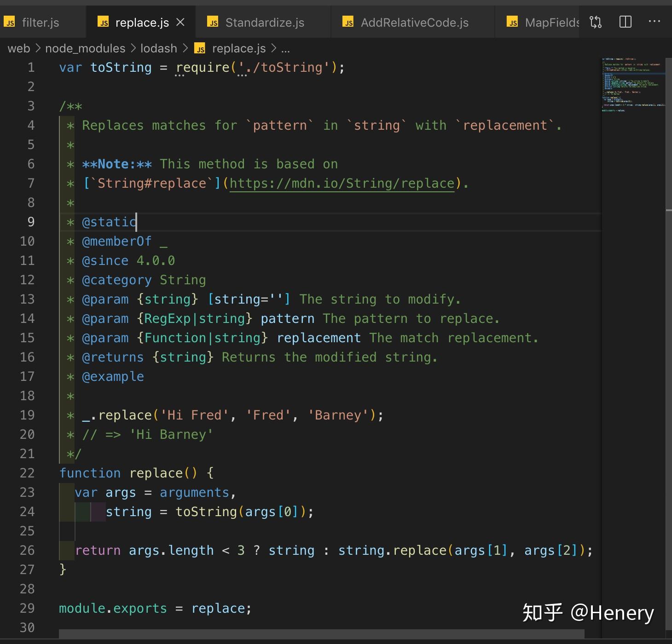Switch to the filter.js tab

tap(41, 23)
